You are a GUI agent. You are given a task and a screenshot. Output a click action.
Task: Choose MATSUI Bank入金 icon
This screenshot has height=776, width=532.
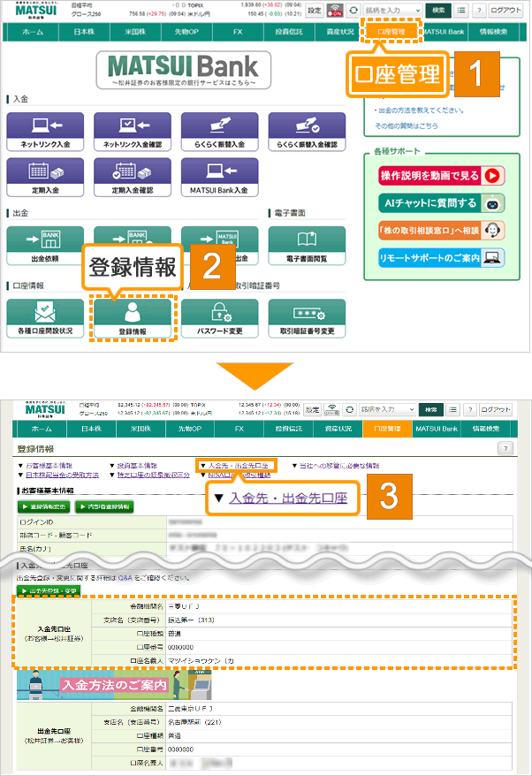coord(220,177)
